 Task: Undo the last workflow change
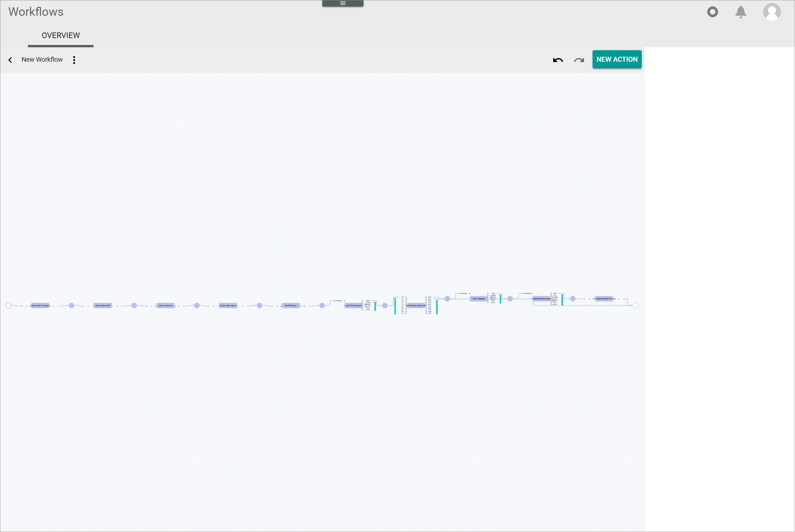[558, 60]
